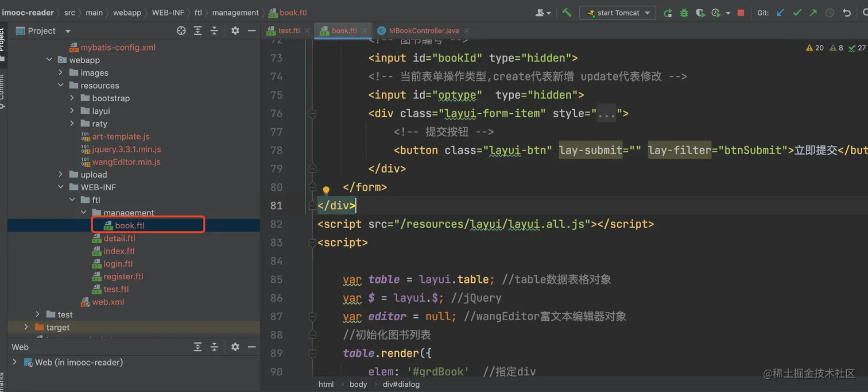Close the test.ftl tab

tap(307, 31)
